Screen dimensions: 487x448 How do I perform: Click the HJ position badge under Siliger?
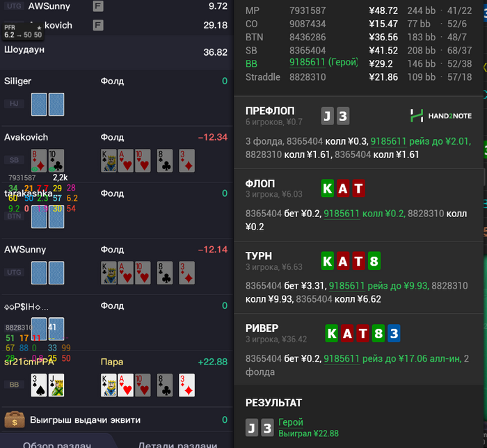click(x=14, y=104)
